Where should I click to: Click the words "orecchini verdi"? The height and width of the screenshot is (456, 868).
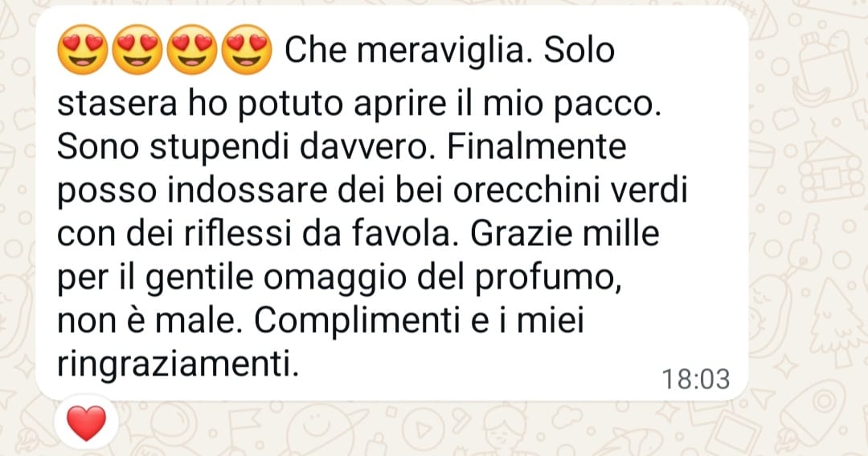coord(570,190)
